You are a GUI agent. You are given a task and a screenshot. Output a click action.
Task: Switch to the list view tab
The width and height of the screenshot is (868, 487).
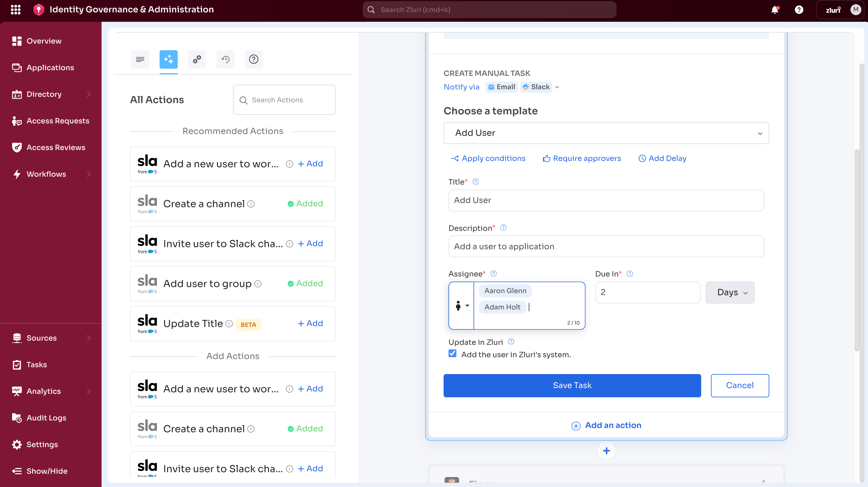click(x=140, y=59)
